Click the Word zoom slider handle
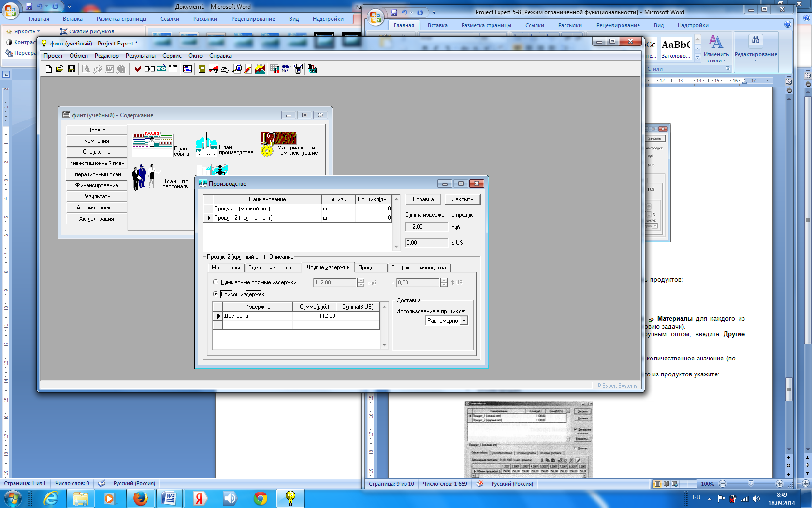Screen dimensions: 812x508 pos(751,484)
